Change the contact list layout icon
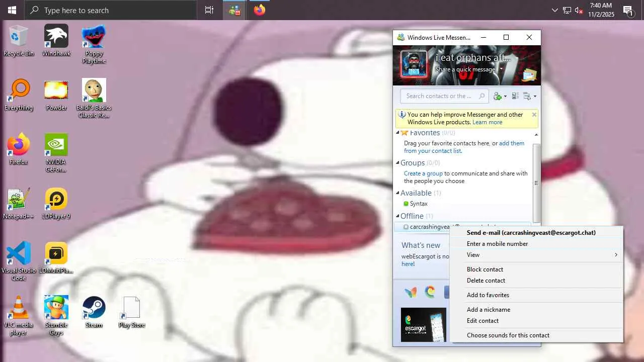This screenshot has width=644, height=362. [515, 96]
